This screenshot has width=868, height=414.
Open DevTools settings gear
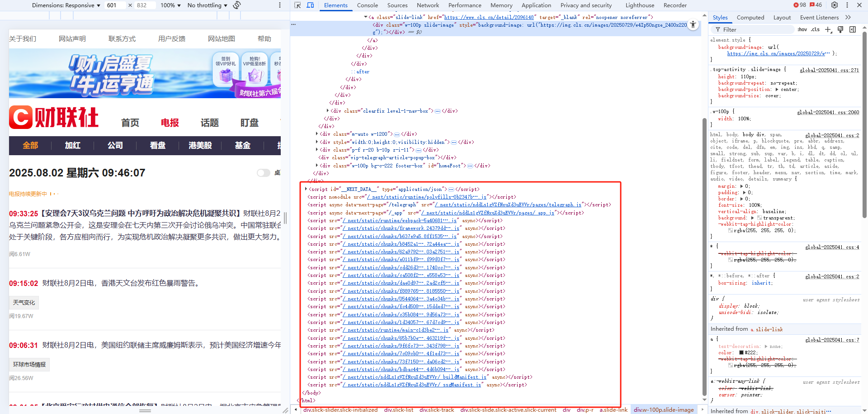[x=835, y=5]
